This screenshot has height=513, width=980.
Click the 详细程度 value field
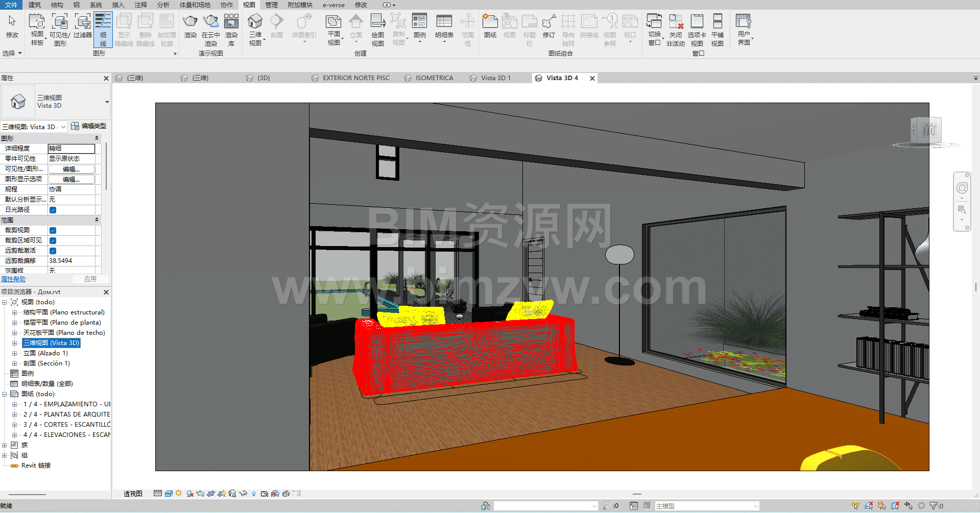point(71,149)
